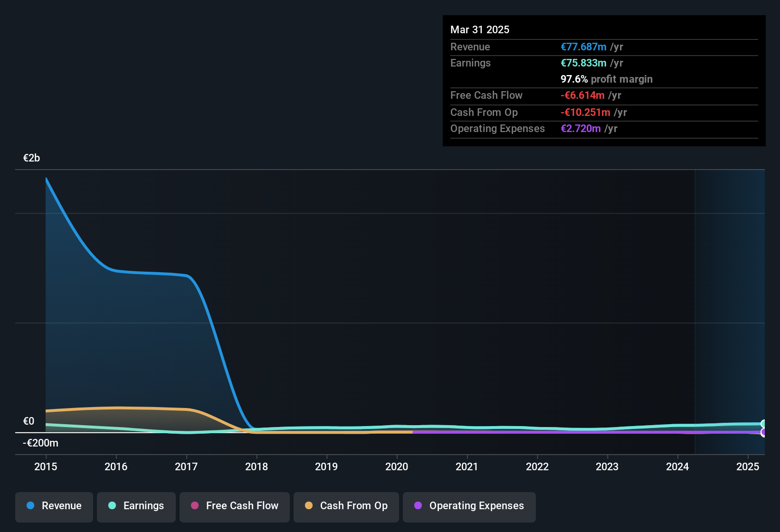Viewport: 780px width, 532px height.
Task: Click the 2019 label on the x-axis
Action: tap(326, 466)
